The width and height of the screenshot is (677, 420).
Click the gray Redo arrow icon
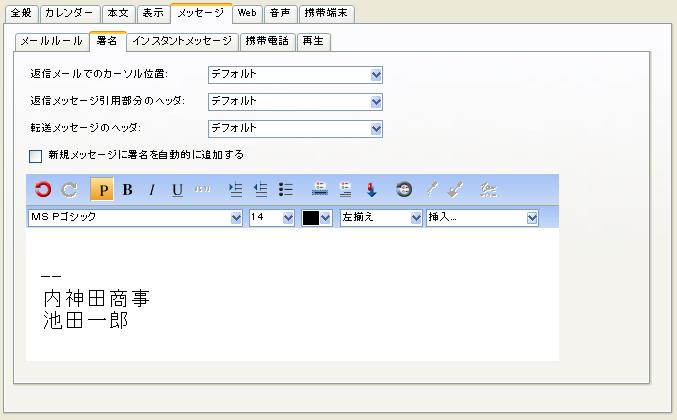click(69, 189)
